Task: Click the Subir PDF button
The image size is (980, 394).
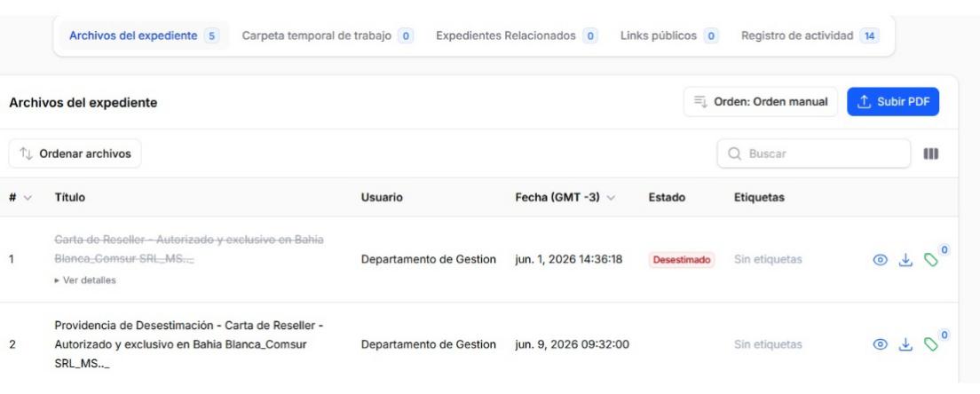Action: tap(892, 102)
